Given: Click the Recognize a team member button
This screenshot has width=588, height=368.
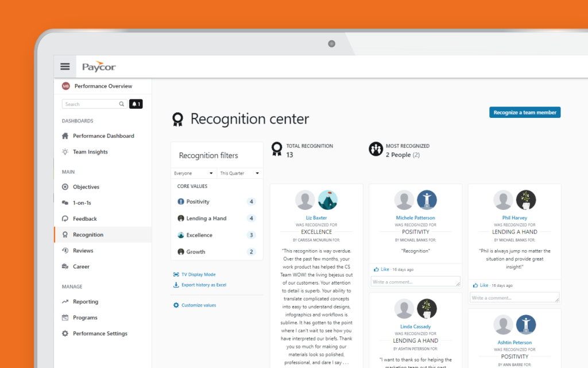Looking at the screenshot, I should [x=524, y=112].
